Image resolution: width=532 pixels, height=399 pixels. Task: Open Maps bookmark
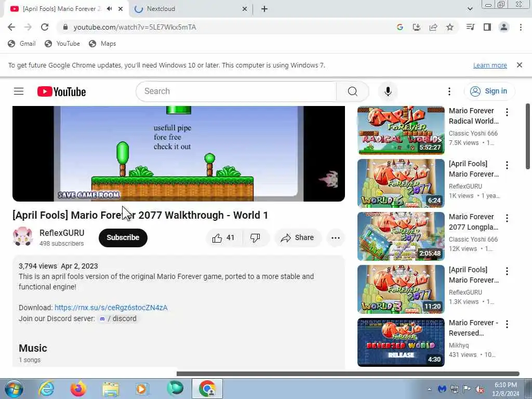102,44
